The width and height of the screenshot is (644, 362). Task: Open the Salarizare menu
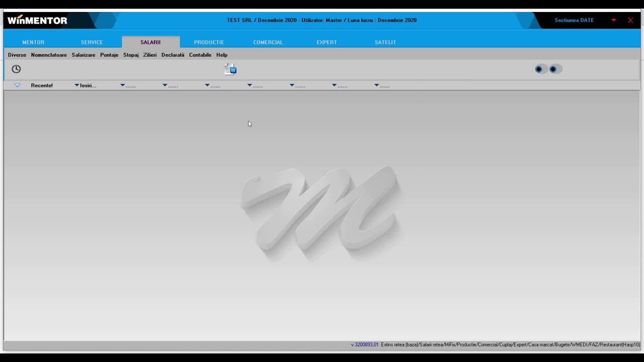tap(84, 55)
